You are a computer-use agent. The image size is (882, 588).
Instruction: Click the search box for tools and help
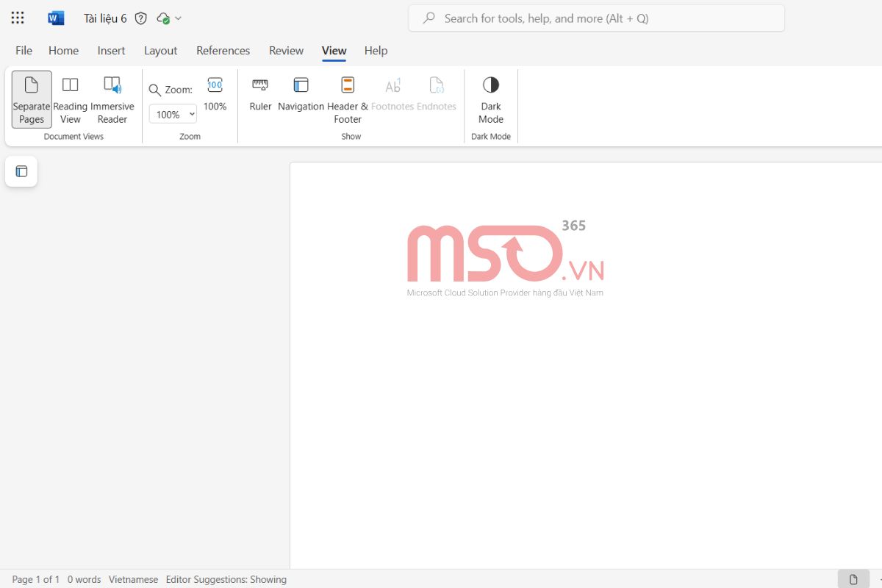(x=596, y=18)
